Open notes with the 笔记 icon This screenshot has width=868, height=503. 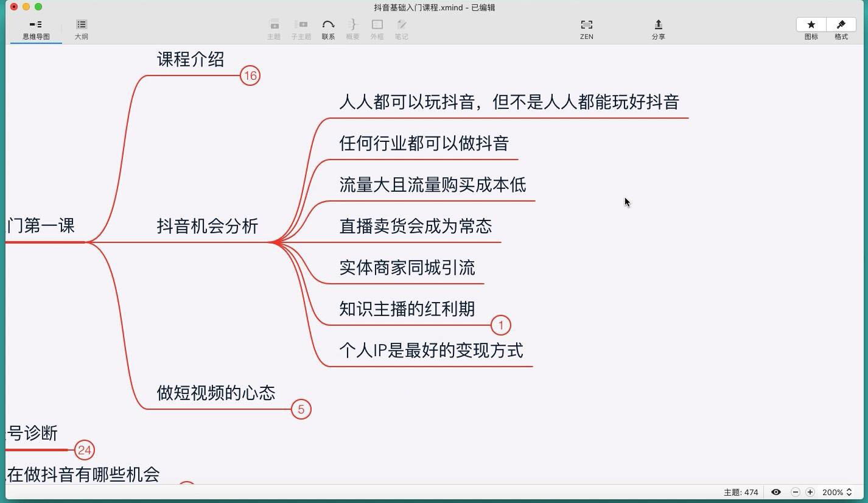point(401,27)
